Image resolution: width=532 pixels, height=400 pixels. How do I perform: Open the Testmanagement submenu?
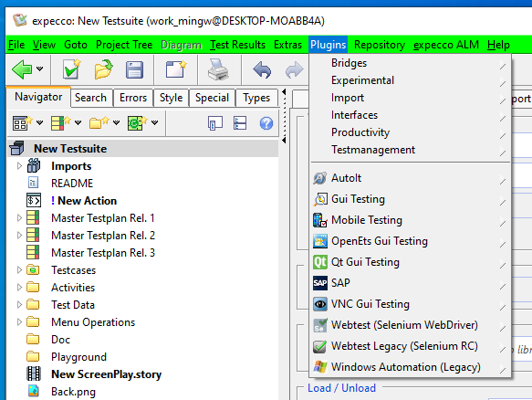coord(410,150)
